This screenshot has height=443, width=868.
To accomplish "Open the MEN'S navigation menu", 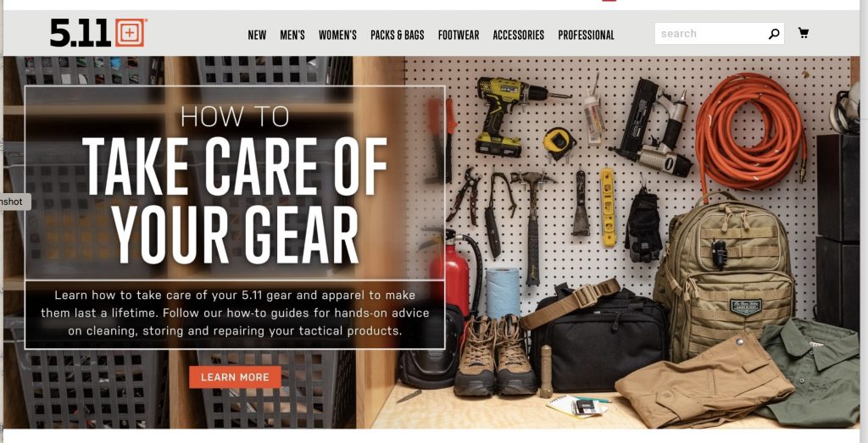I will pos(292,35).
